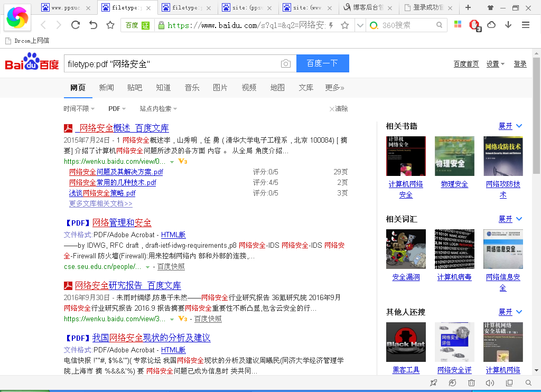Click the browser forward arrow
The width and height of the screenshot is (541, 392).
[59, 25]
